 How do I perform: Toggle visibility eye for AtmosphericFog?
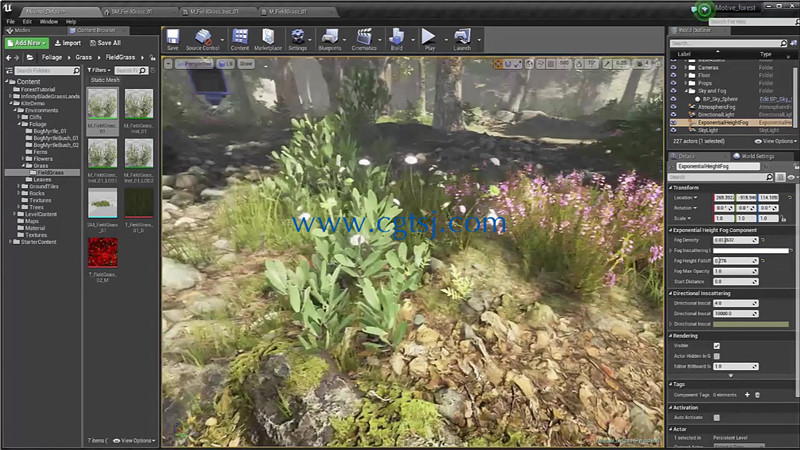673,107
